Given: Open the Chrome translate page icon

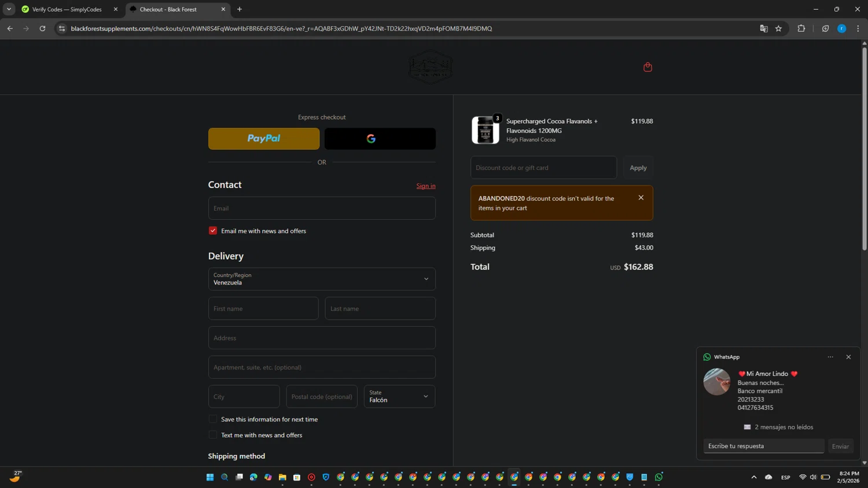Looking at the screenshot, I should (x=764, y=28).
